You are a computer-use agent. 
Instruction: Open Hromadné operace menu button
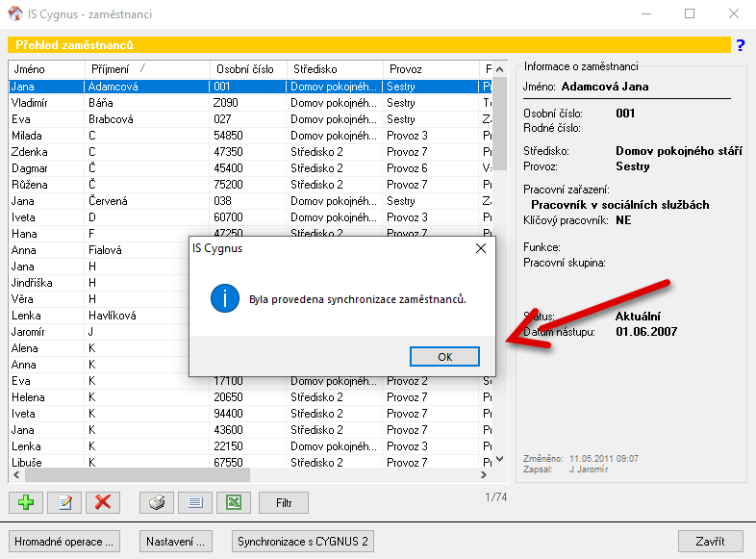pos(64,542)
